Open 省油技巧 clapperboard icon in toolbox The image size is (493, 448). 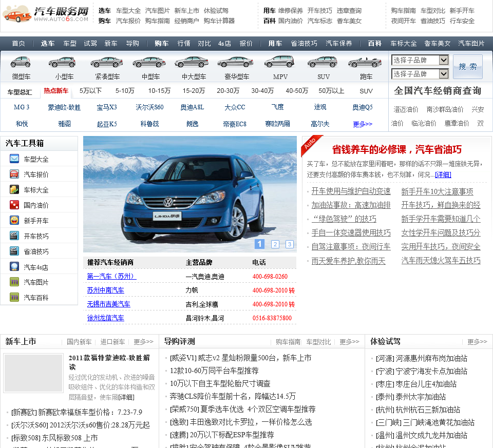pyautogui.click(x=14, y=251)
